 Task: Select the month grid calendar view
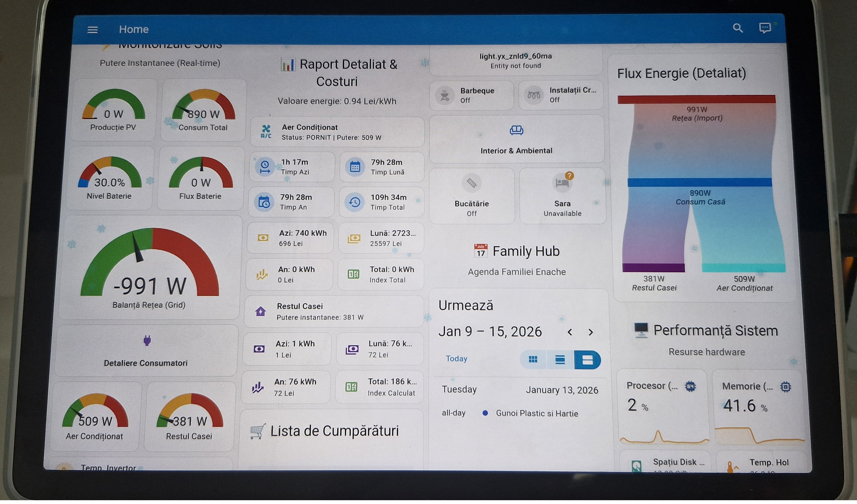[x=533, y=360]
